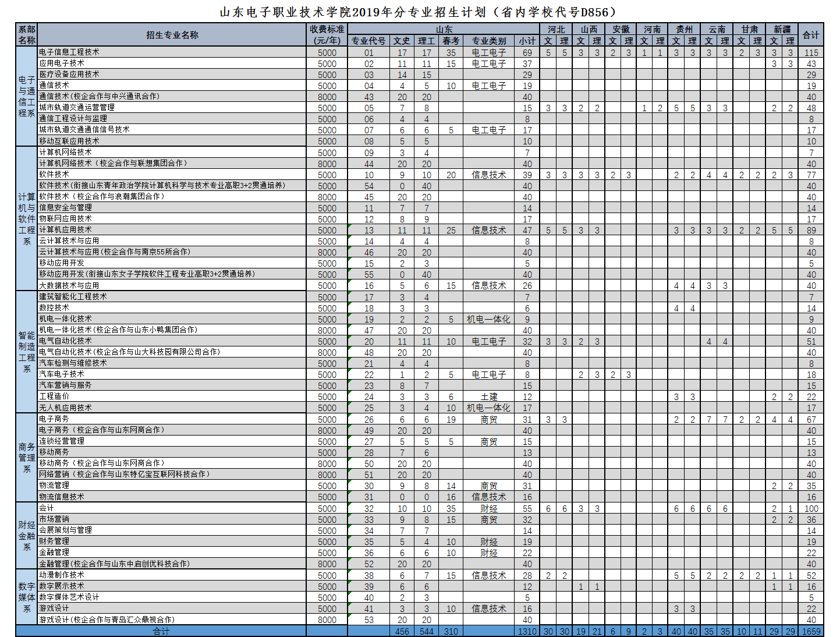Select major name "信息安全与管理"
Viewport: 840px width, 637px height.
65,207
